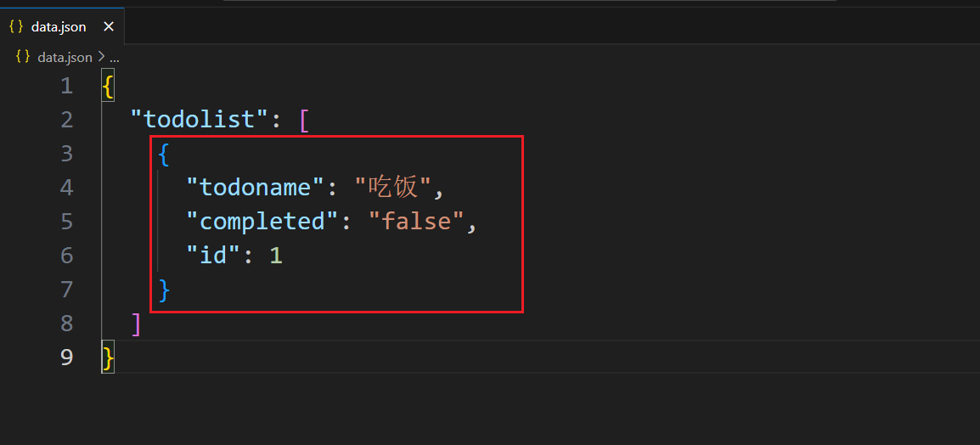Click the "id" key on line 6

[x=214, y=255]
